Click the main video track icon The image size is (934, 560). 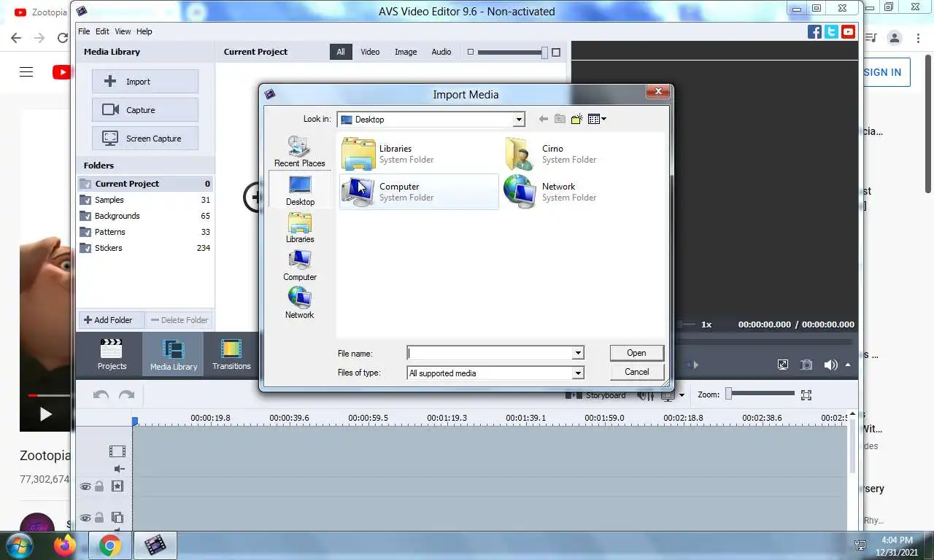[117, 451]
